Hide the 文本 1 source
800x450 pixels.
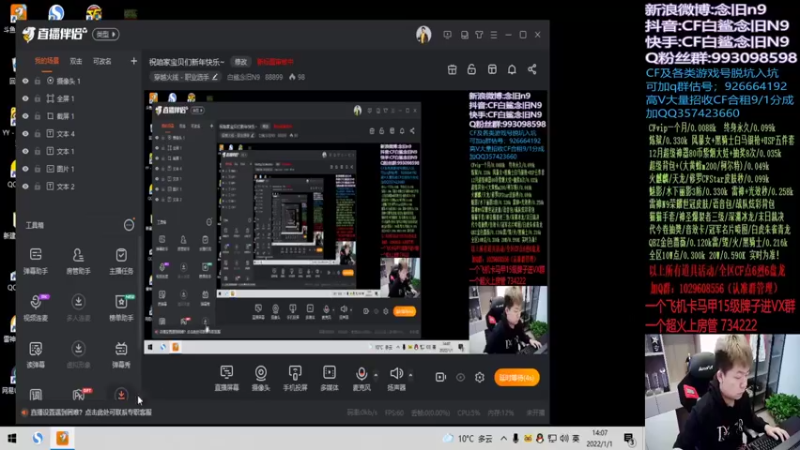pyautogui.click(x=26, y=152)
